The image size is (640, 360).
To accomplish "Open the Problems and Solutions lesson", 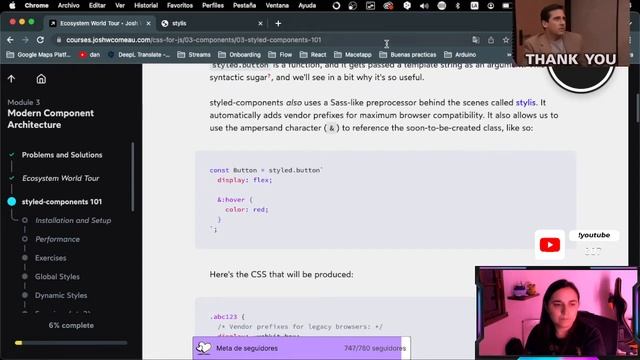I will point(62,155).
